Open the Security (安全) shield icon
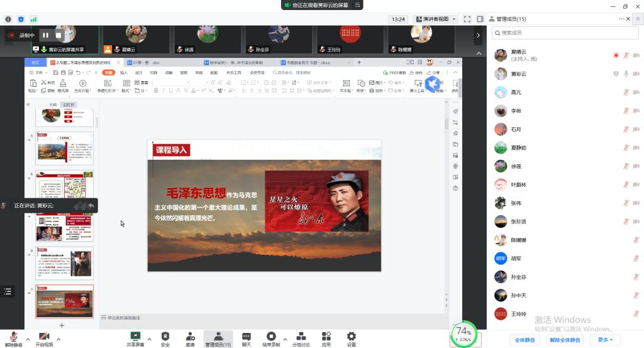Image resolution: width=644 pixels, height=348 pixels. pyautogui.click(x=165, y=337)
